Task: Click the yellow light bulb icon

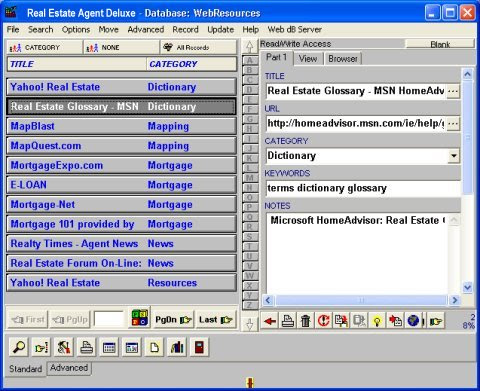Action: pyautogui.click(x=377, y=321)
